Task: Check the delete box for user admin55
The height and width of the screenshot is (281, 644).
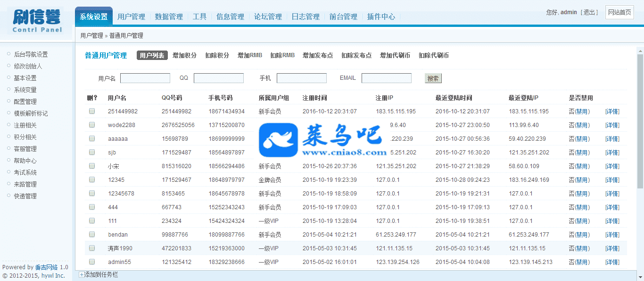Action: 92,262
